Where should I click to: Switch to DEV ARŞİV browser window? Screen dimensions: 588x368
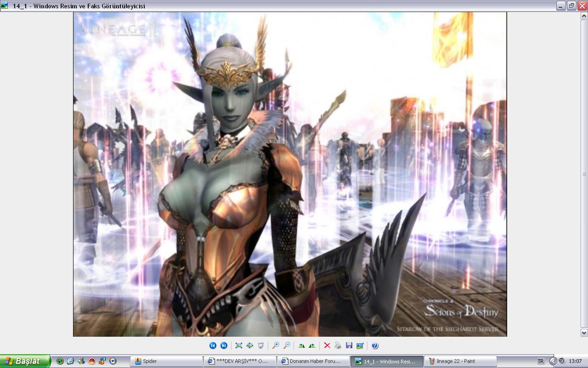tap(240, 361)
